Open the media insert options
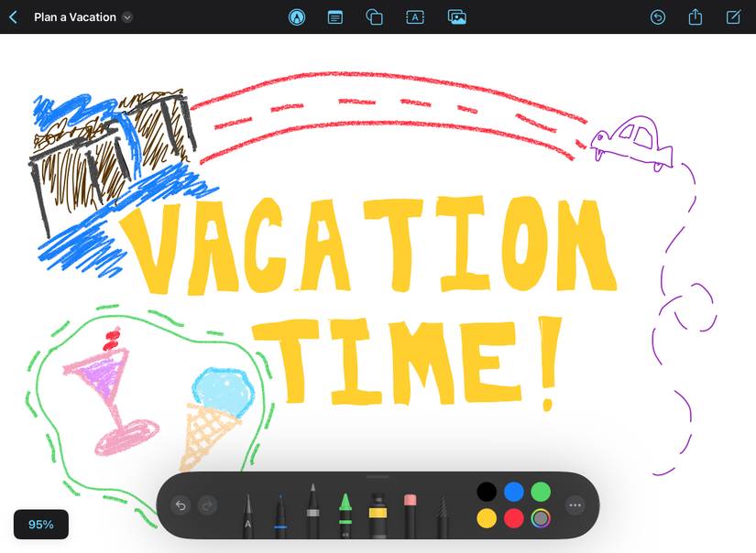The image size is (756, 553). coord(456,16)
